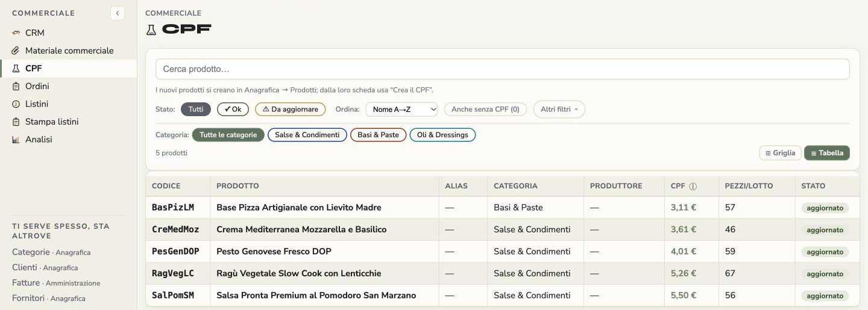The width and height of the screenshot is (868, 310).
Task: Switch to Griglia view
Action: 780,153
